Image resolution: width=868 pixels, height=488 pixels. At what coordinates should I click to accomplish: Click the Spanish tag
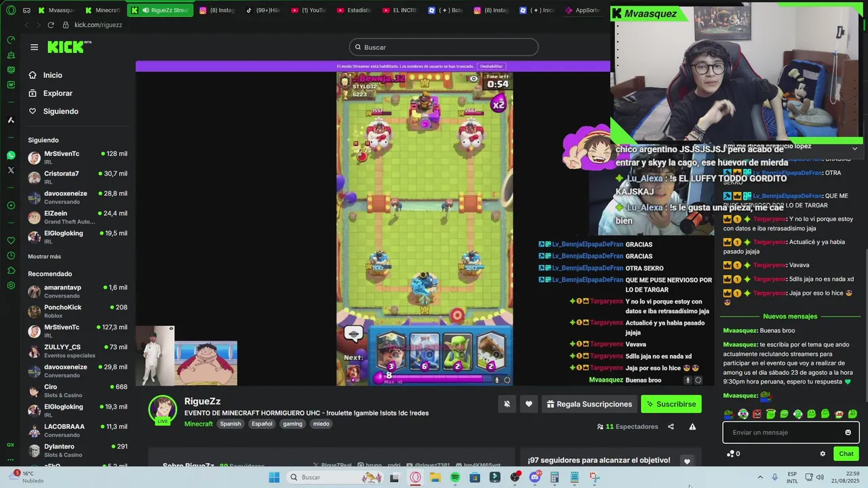coord(230,424)
